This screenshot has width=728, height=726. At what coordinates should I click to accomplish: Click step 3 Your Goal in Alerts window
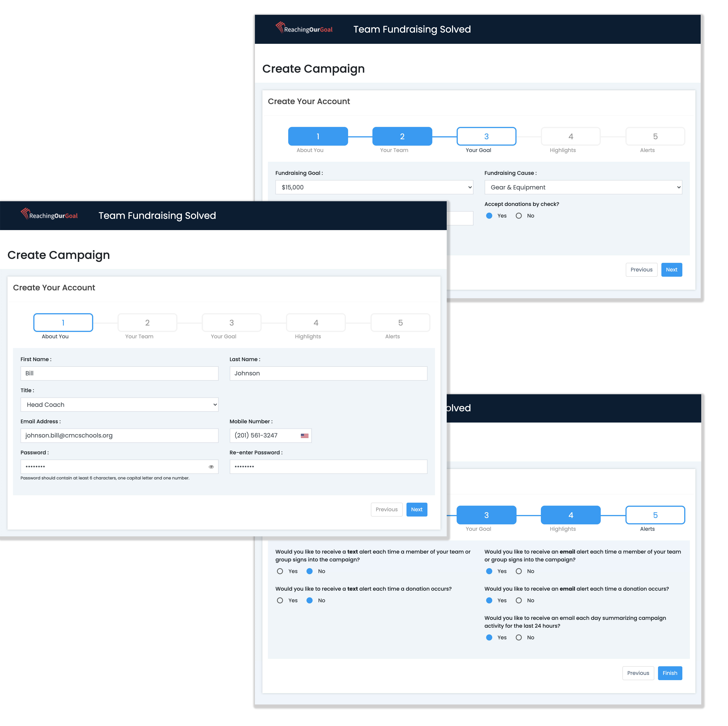click(x=486, y=515)
